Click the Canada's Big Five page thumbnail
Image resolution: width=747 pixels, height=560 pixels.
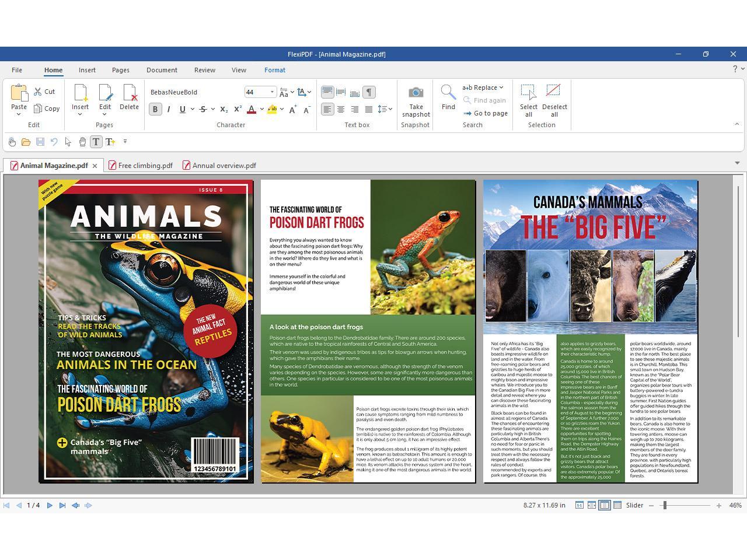coord(590,331)
